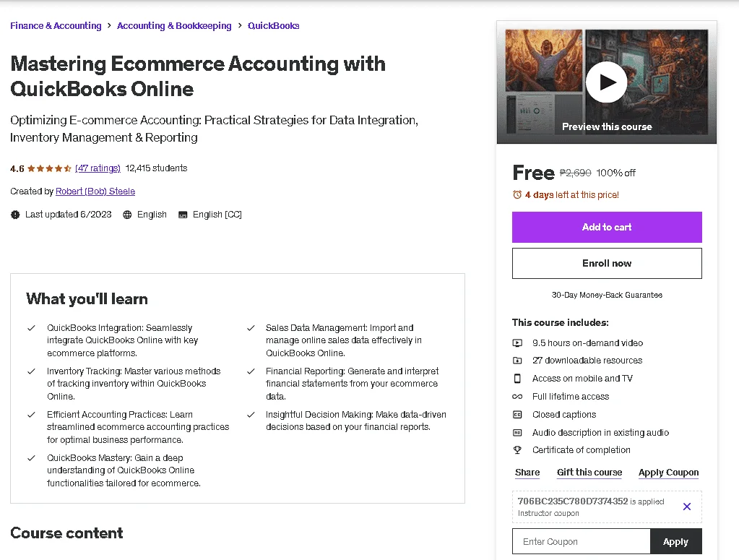Click the 'Closed captions' text in course includes
739x560 pixels.
(564, 414)
